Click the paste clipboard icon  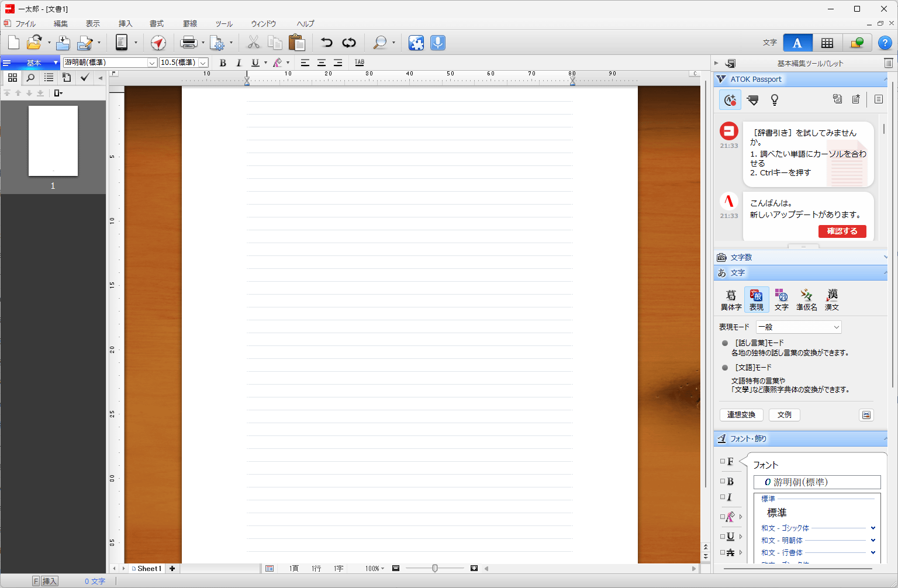tap(297, 43)
